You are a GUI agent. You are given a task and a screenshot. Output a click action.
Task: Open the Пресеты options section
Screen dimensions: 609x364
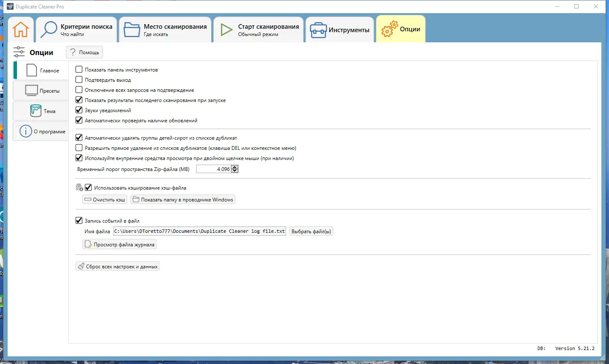(x=41, y=91)
